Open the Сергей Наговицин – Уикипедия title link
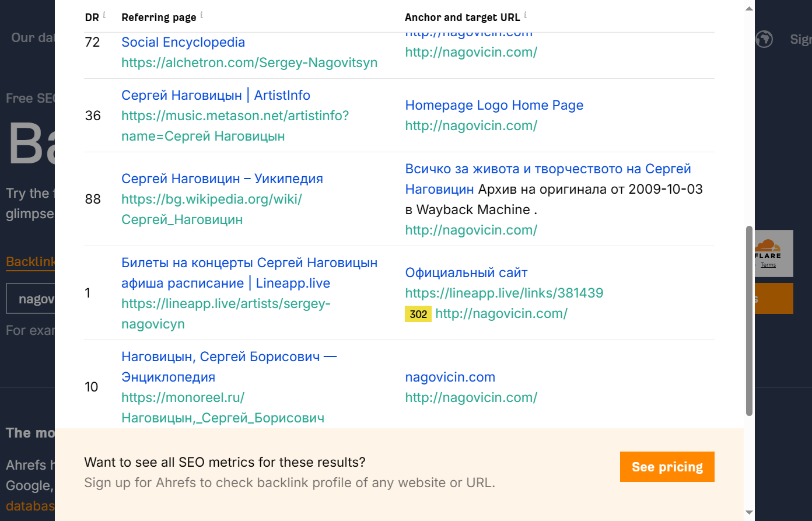The image size is (812, 521). click(222, 179)
